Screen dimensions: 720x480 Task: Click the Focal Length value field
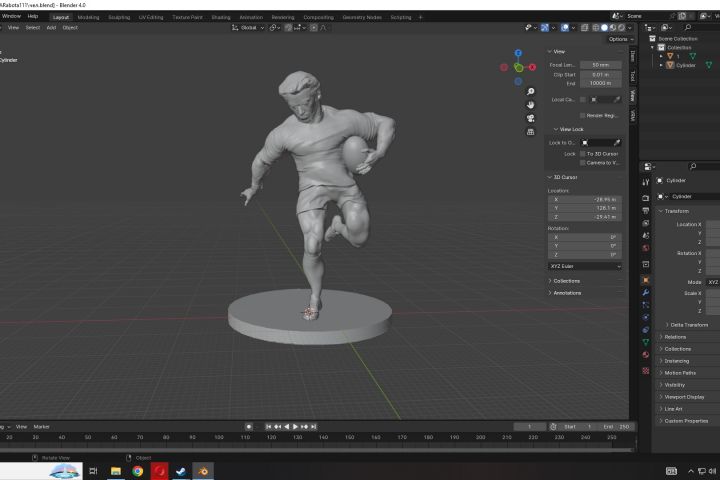tap(601, 65)
